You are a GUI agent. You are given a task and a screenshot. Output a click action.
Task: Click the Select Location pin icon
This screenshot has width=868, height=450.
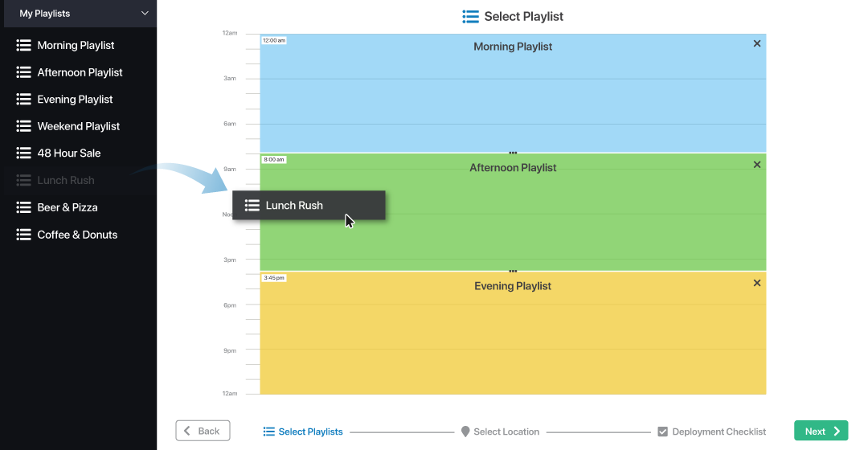[x=465, y=432]
